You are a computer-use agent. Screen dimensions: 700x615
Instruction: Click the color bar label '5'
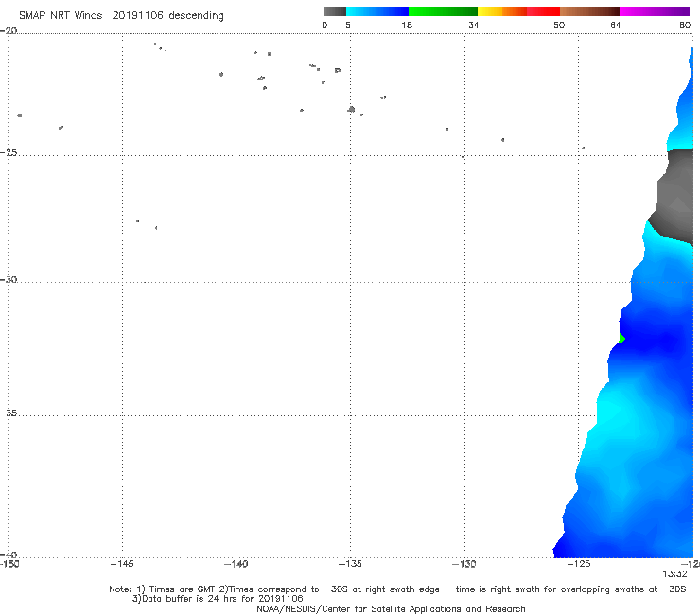[348, 25]
